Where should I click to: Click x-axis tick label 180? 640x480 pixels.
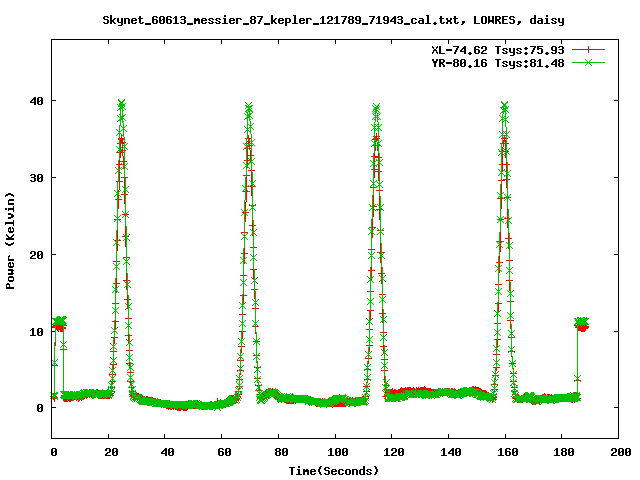point(564,452)
